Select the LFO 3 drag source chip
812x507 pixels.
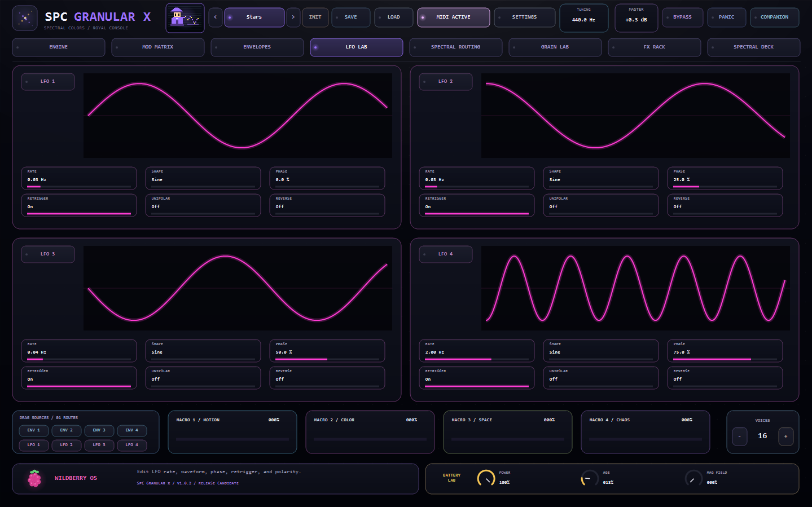tap(99, 445)
